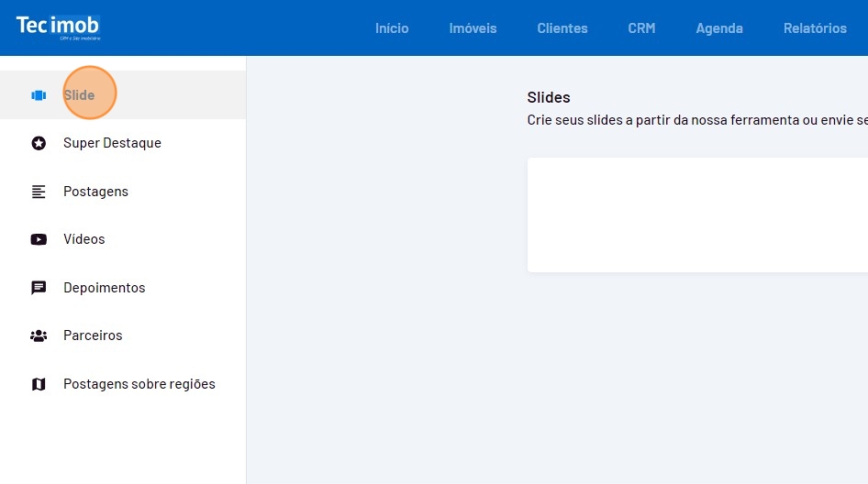Click the Postagens text-lines icon

pos(39,192)
